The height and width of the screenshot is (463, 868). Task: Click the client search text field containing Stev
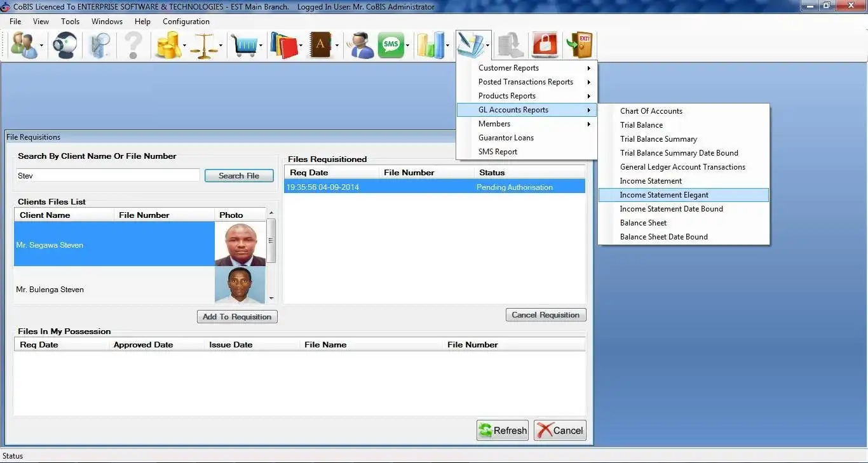(107, 175)
